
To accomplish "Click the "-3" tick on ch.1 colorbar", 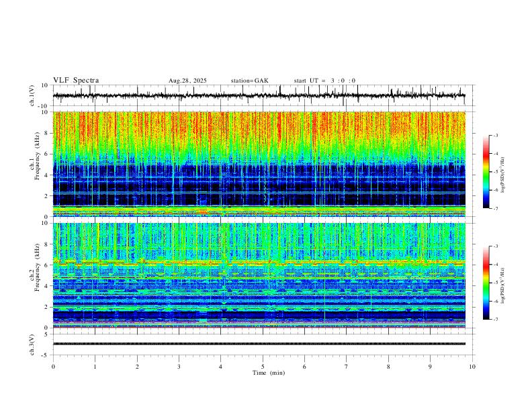I will [x=495, y=135].
